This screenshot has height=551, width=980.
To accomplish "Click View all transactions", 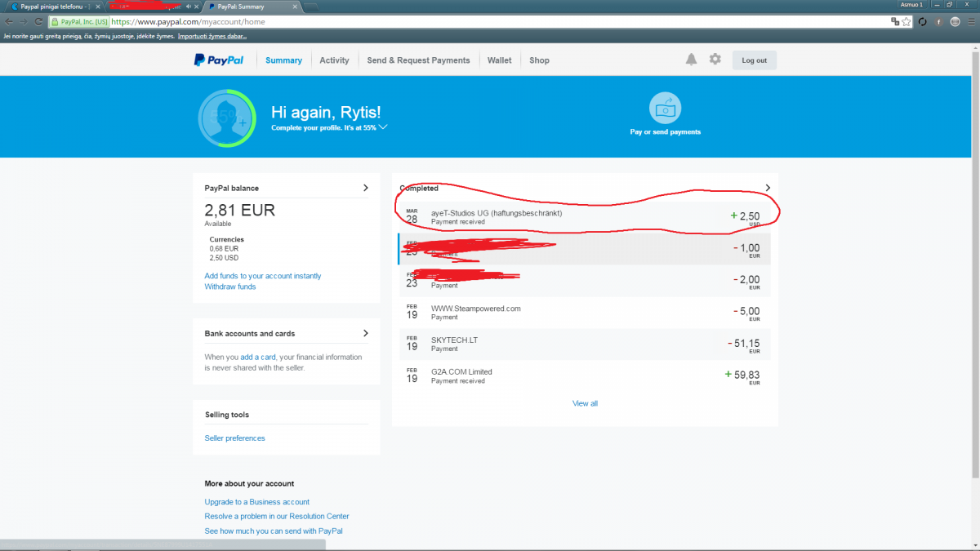I will 585,403.
